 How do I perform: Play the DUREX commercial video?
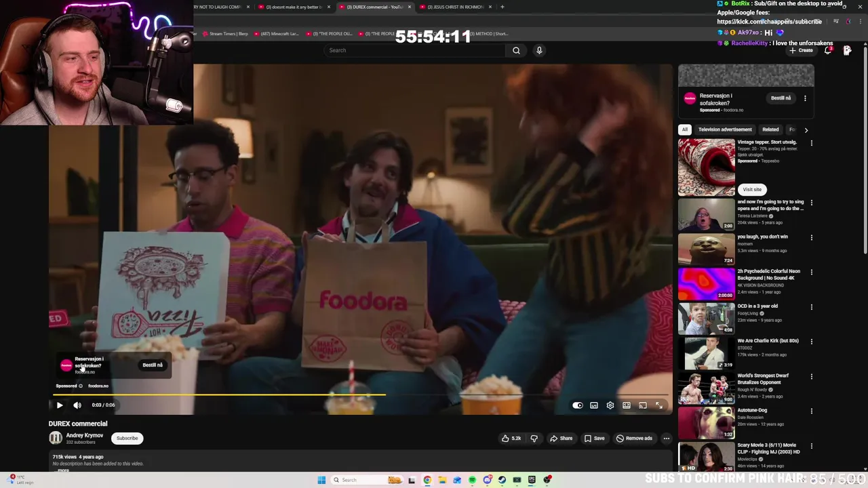pos(60,405)
